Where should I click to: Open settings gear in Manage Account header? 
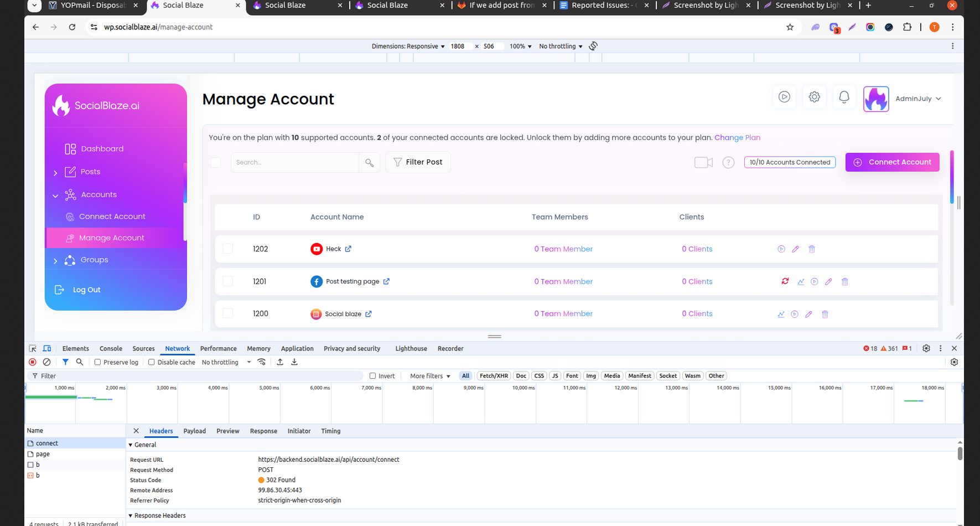814,97
